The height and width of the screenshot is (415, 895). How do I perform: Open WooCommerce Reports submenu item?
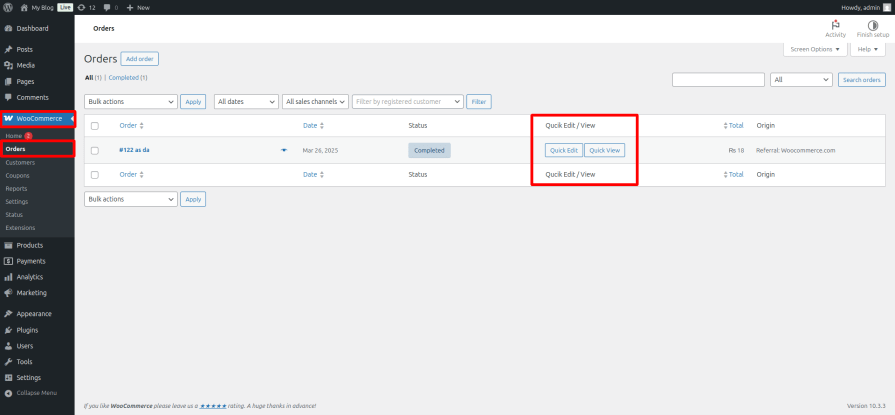[x=16, y=188]
